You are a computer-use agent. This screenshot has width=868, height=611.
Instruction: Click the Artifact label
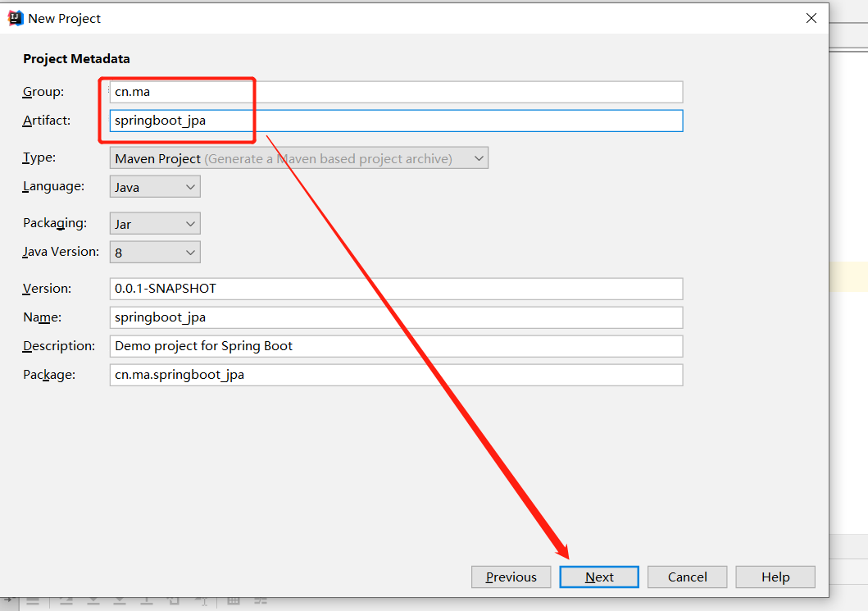47,121
